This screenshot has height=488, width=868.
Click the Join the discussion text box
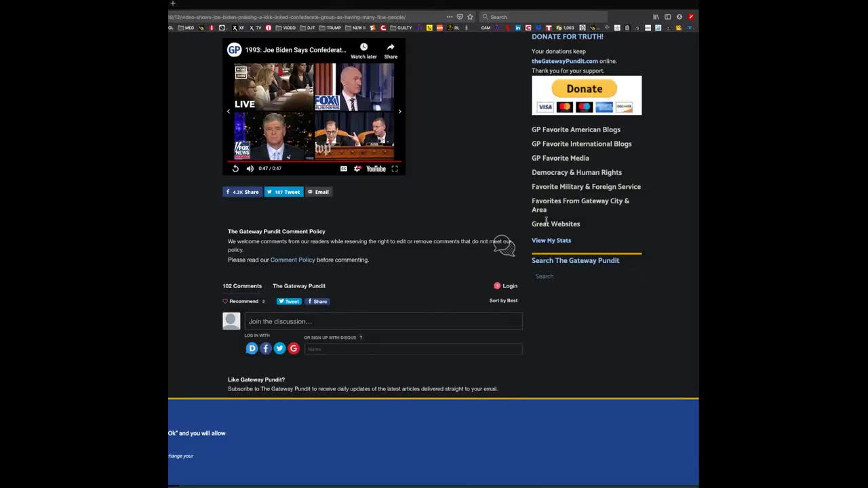coord(383,321)
